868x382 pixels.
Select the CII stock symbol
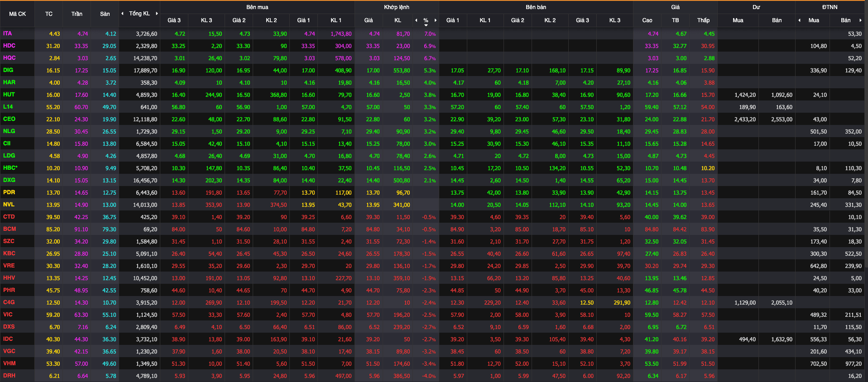pyautogui.click(x=7, y=143)
